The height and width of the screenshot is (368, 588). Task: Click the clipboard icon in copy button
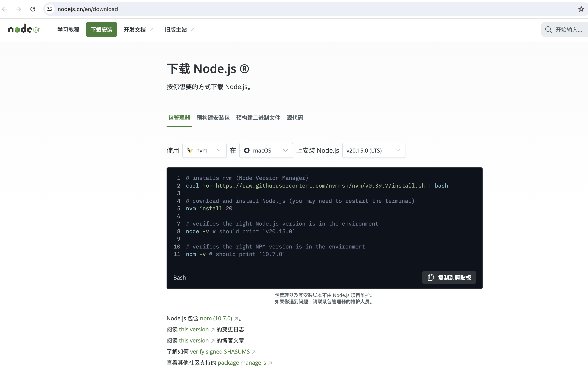(x=431, y=277)
